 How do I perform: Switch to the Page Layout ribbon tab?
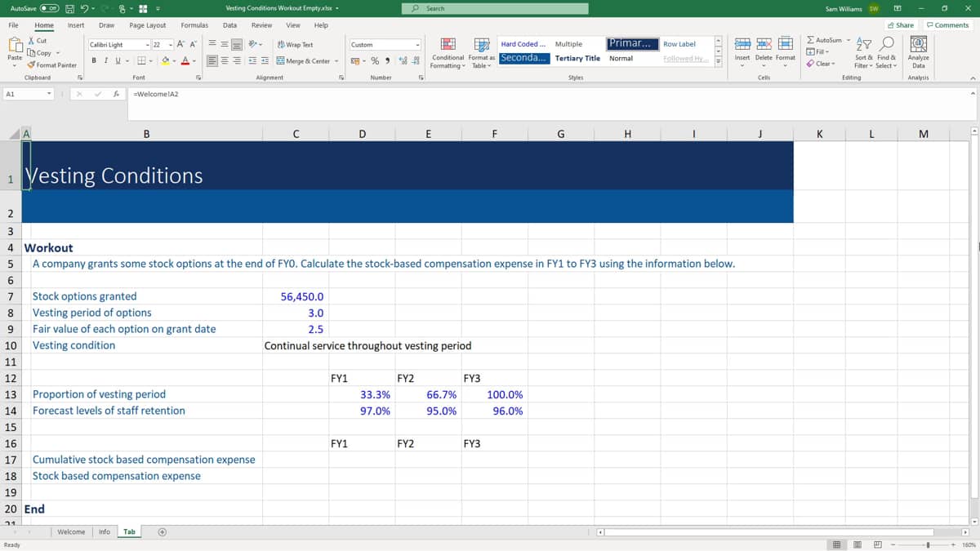click(x=148, y=25)
